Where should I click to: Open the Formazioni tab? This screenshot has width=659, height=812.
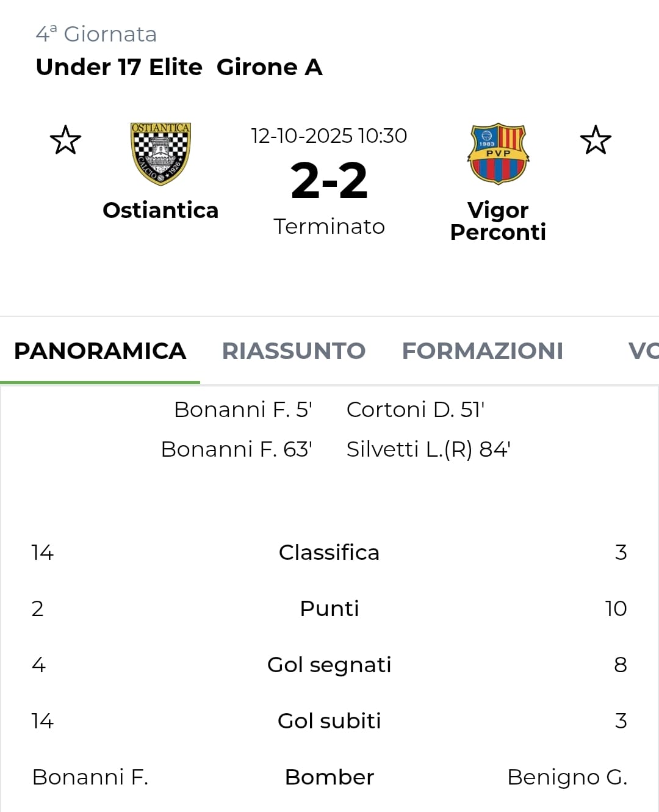click(482, 351)
